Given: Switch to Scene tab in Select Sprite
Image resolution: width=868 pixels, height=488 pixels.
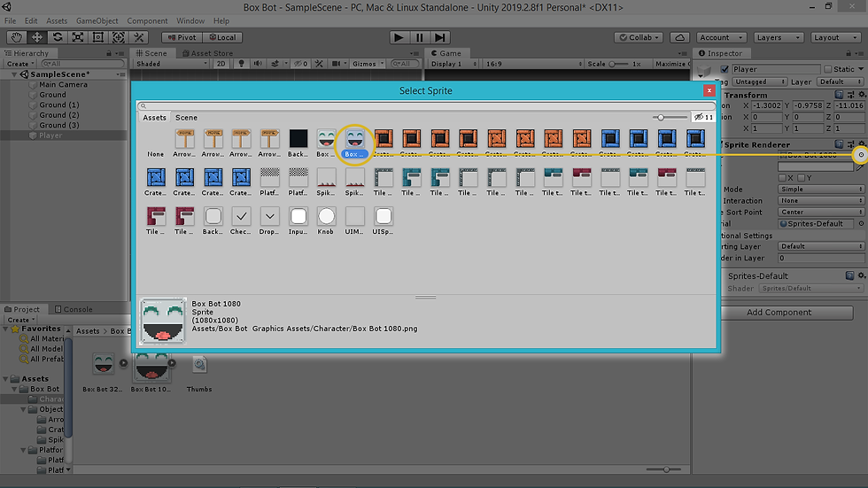Looking at the screenshot, I should (x=186, y=117).
